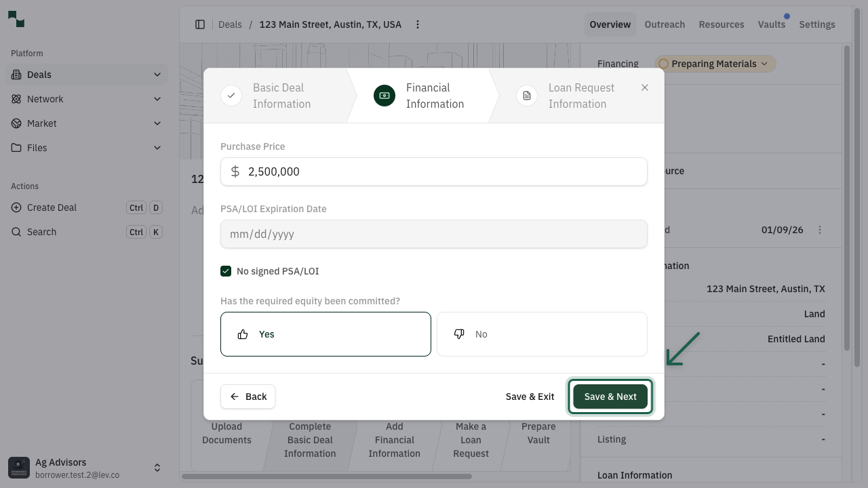This screenshot has width=868, height=488.
Task: Open the Preparing Materials status dropdown
Action: (x=715, y=64)
